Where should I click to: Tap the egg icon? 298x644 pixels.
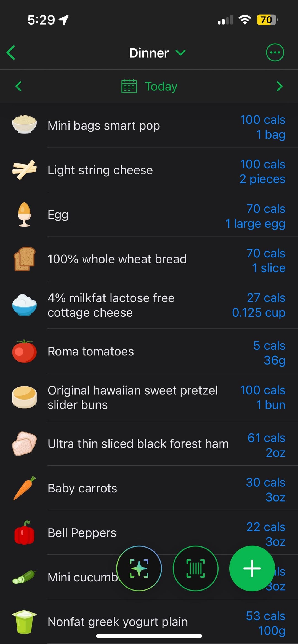[x=24, y=214]
